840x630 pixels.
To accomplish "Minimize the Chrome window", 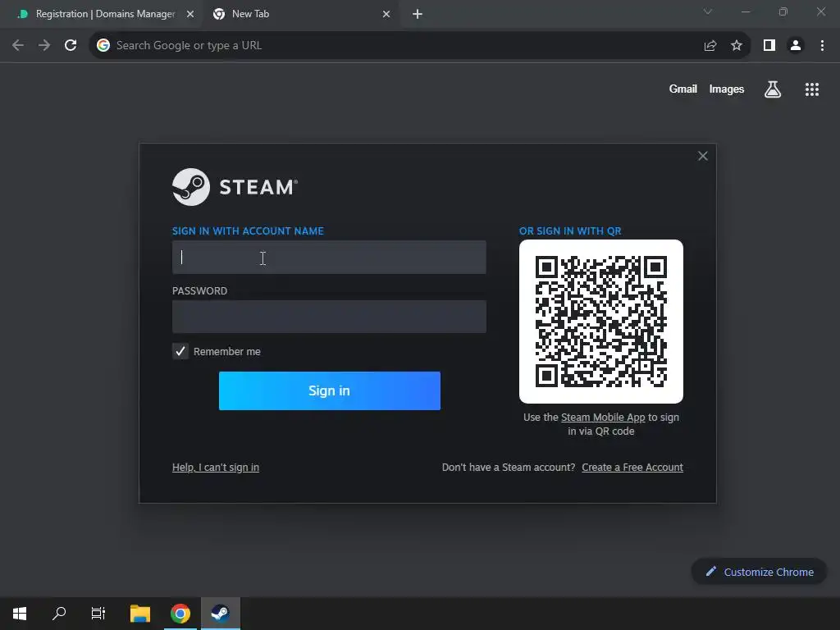I will point(745,11).
